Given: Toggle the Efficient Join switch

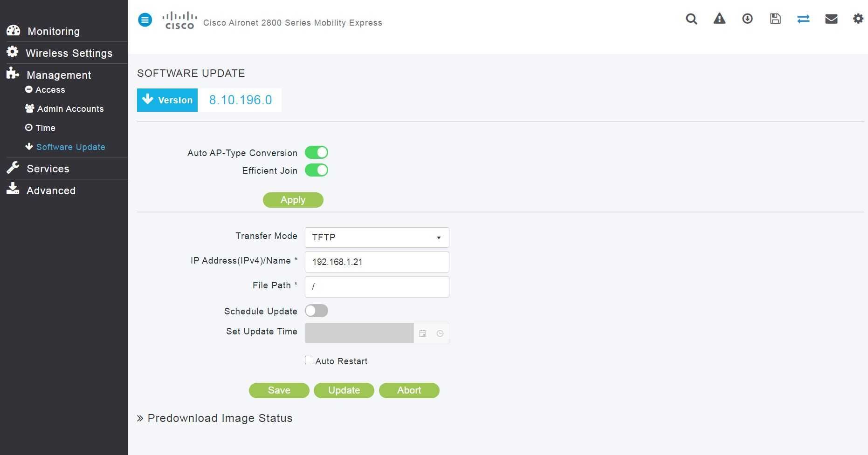Looking at the screenshot, I should (x=317, y=170).
